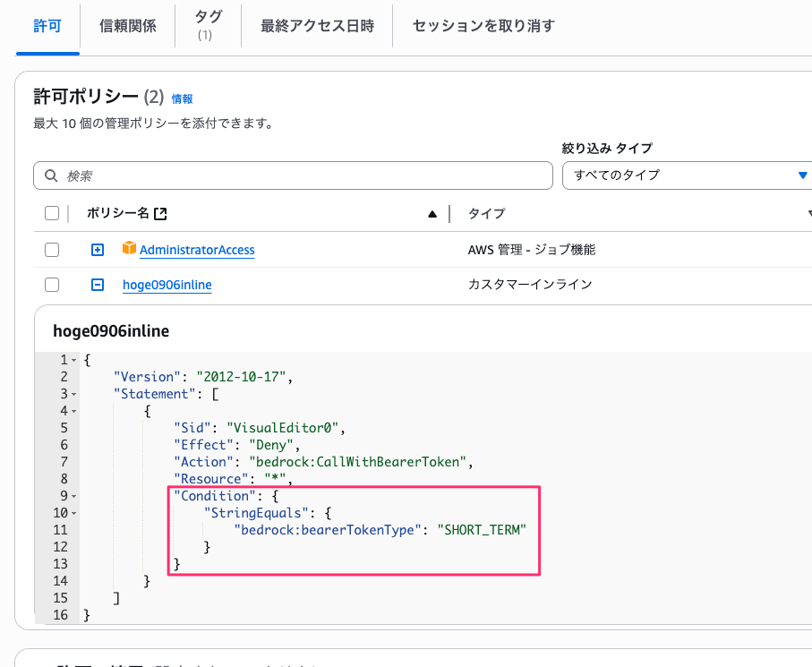
Task: Click the 情報 link next to 許可ポリシー
Action: pyautogui.click(x=183, y=98)
